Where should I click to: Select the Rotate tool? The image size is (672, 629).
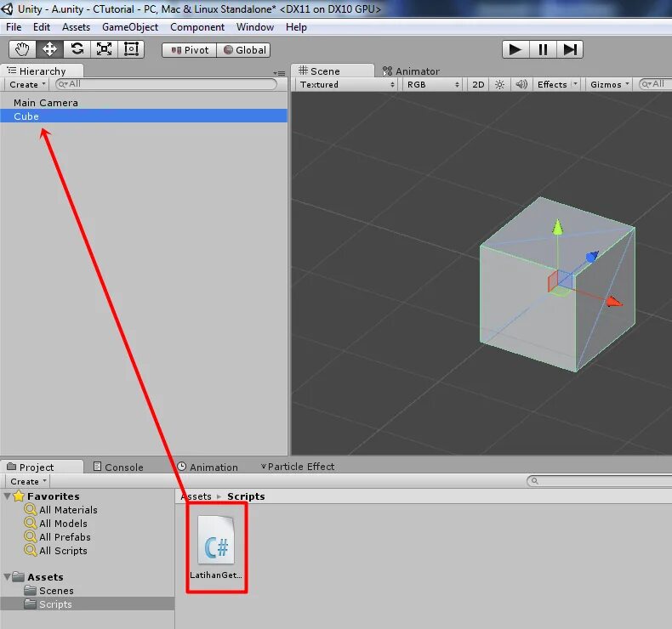[77, 49]
